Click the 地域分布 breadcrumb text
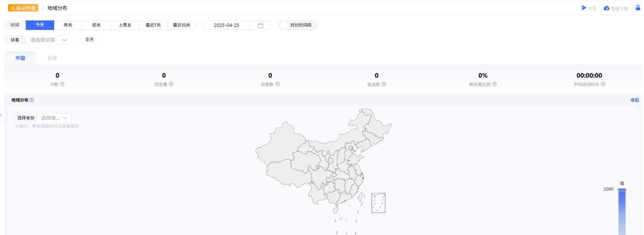 pyautogui.click(x=57, y=8)
